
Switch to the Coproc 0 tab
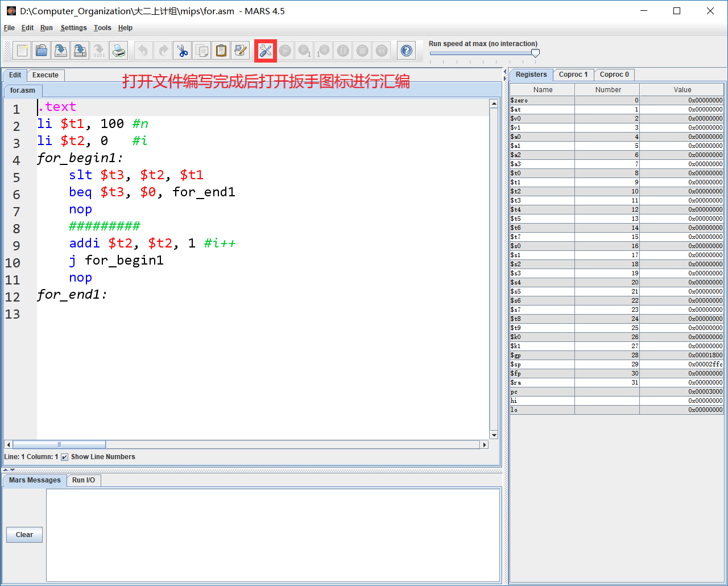[x=614, y=75]
